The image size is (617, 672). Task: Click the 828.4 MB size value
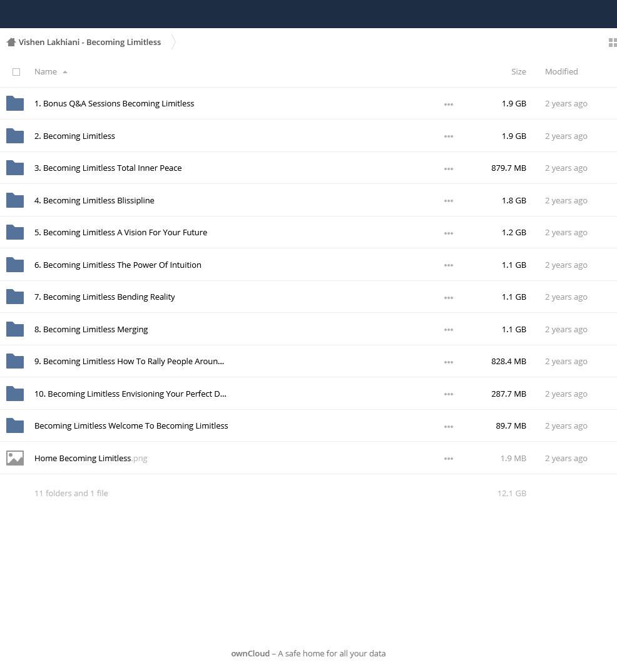coord(509,361)
